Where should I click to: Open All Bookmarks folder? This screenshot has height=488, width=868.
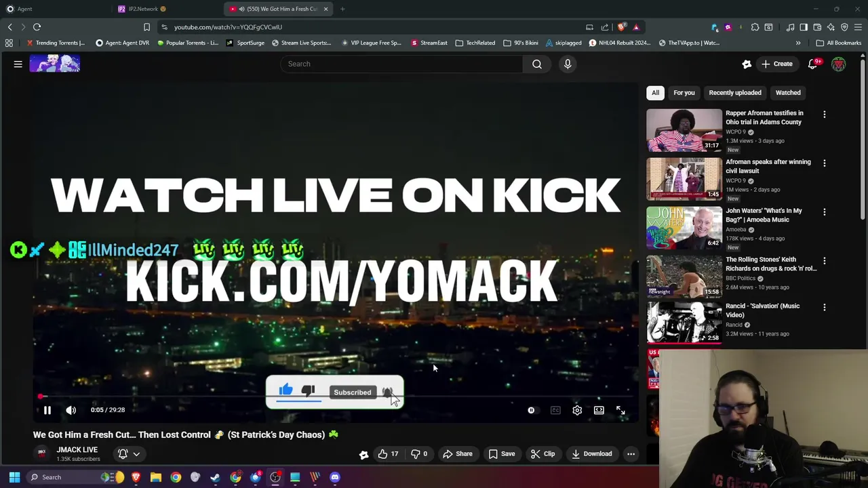pos(839,43)
